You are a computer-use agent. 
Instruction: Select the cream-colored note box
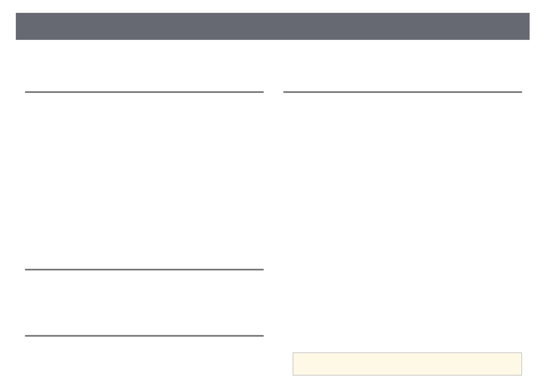pos(407,364)
